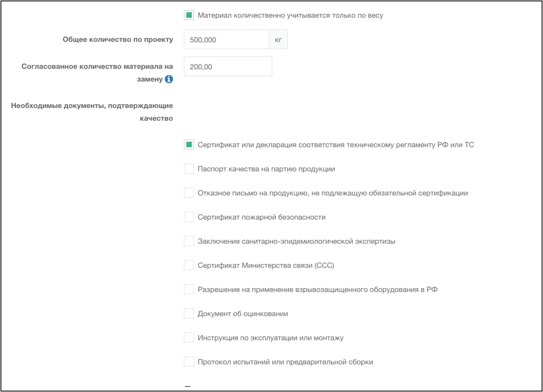This screenshot has width=543, height=392.
Task: Enable Сертификат Министерства связи (ССС)
Action: (189, 265)
